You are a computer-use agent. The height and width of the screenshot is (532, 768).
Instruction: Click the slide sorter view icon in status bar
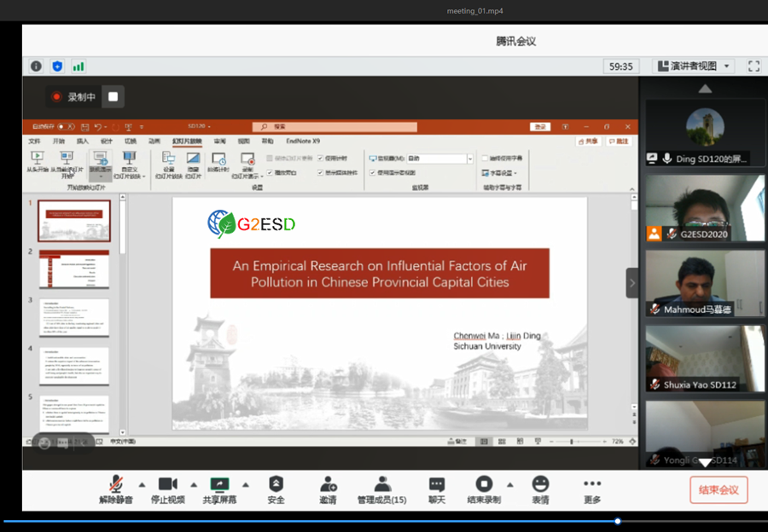[502, 442]
